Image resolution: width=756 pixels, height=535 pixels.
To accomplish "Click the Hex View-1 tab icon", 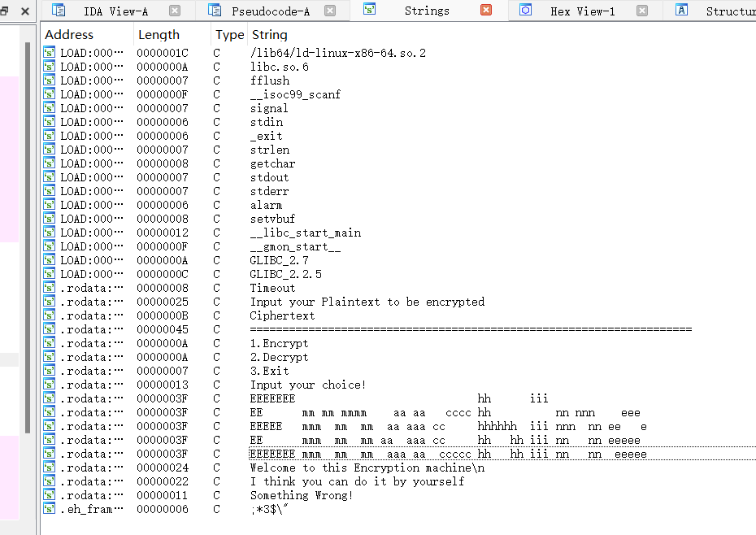I will pyautogui.click(x=526, y=11).
